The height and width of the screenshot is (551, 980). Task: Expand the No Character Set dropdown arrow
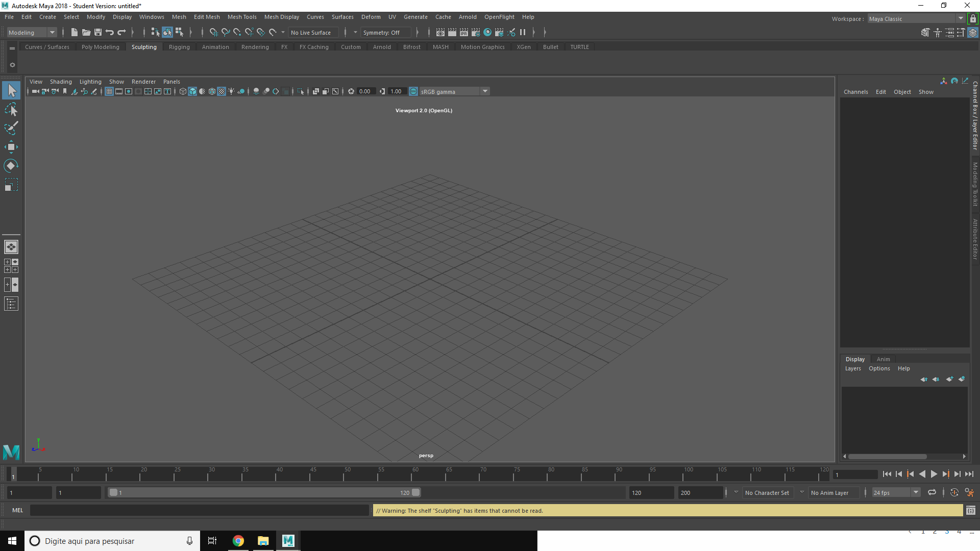[x=736, y=492]
